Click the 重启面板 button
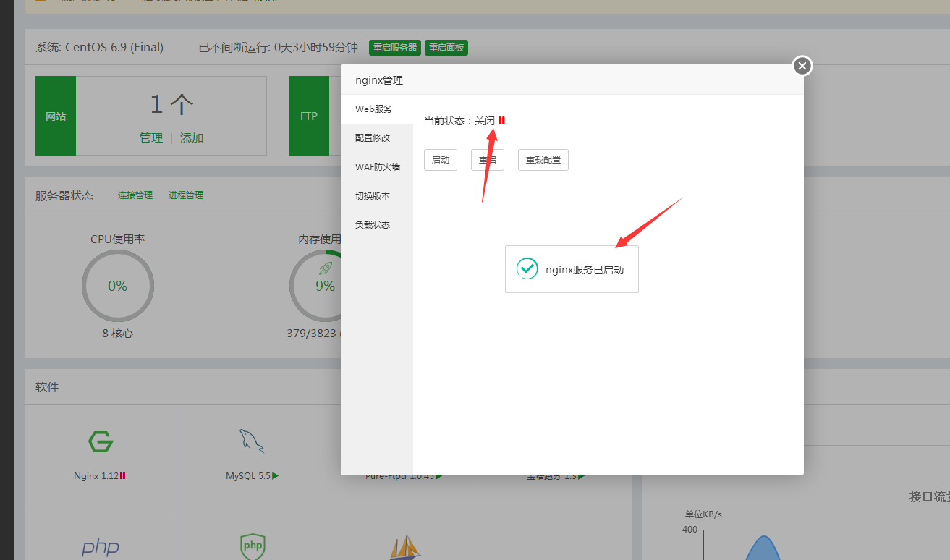The height and width of the screenshot is (560, 950). 446,48
